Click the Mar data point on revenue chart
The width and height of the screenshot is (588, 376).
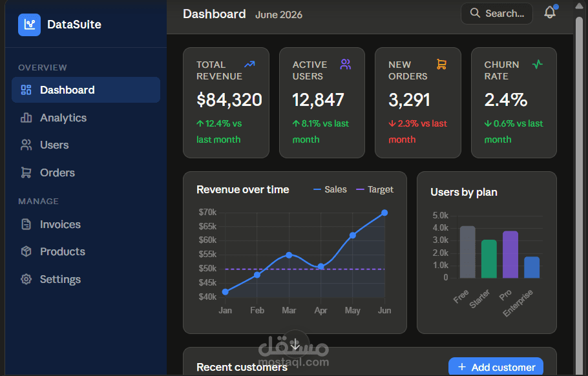click(x=289, y=255)
